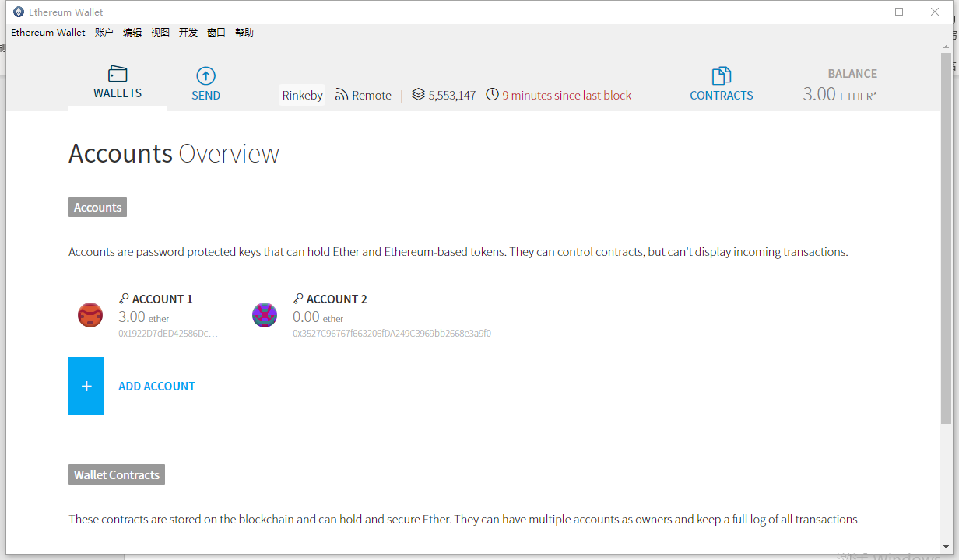This screenshot has height=560, width=959.
Task: Go to the CONTRACTS tab label
Action: (722, 96)
